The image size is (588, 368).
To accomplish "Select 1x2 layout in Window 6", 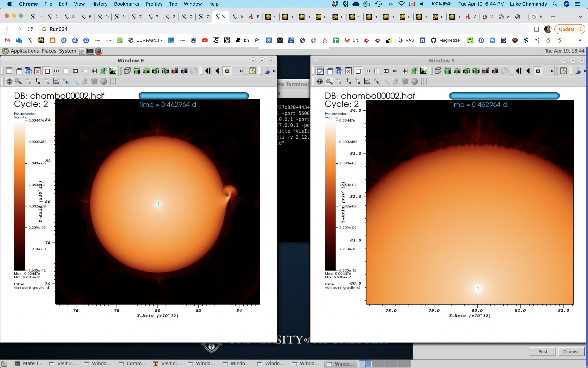I will pos(56,71).
